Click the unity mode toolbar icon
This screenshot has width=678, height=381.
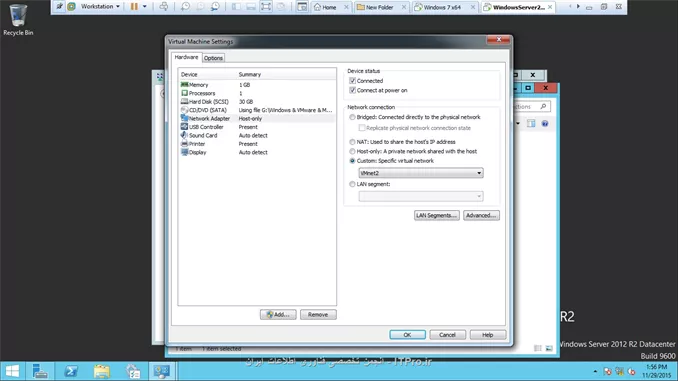tap(281, 6)
